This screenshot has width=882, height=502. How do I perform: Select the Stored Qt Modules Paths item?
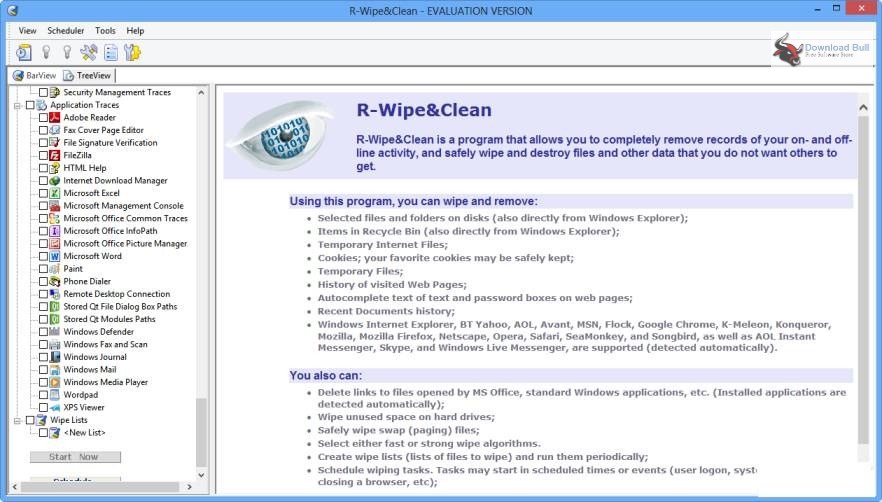pyautogui.click(x=109, y=319)
